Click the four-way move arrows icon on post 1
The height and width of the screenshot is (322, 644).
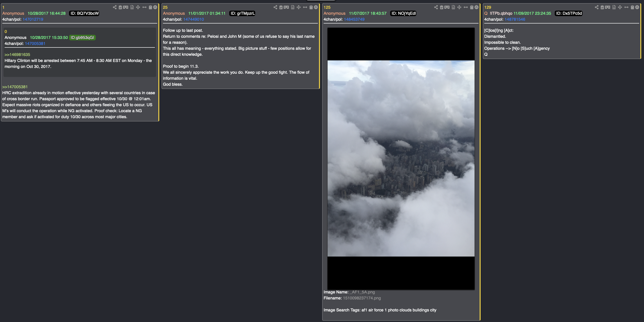(138, 7)
